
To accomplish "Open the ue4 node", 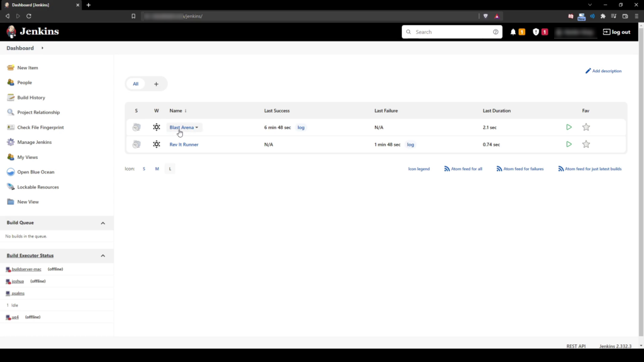I will coord(15,317).
